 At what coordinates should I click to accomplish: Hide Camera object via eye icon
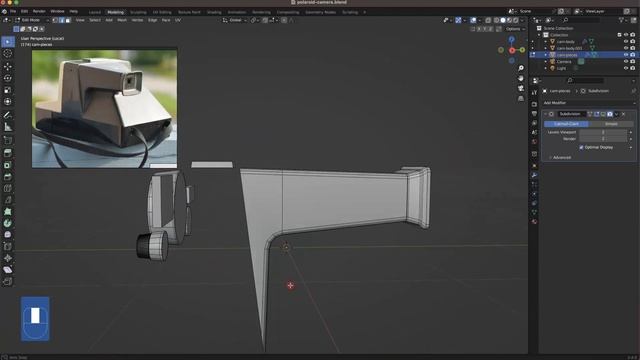pyautogui.click(x=626, y=61)
